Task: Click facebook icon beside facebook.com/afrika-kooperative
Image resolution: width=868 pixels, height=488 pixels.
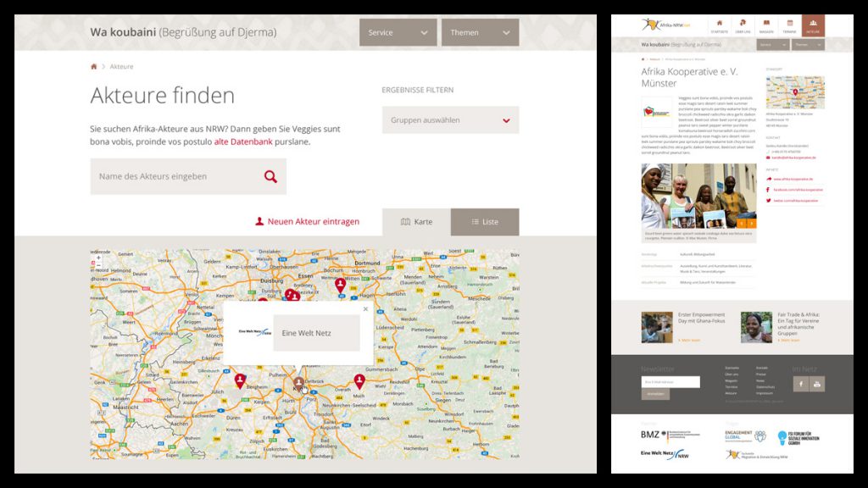Action: click(768, 190)
